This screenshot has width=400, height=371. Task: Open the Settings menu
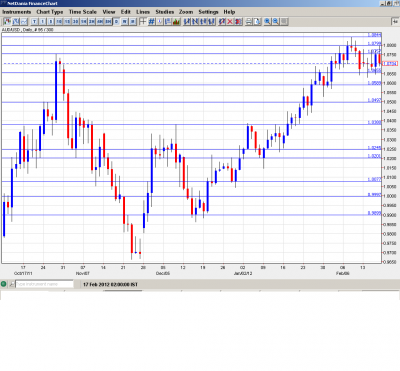pyautogui.click(x=208, y=12)
